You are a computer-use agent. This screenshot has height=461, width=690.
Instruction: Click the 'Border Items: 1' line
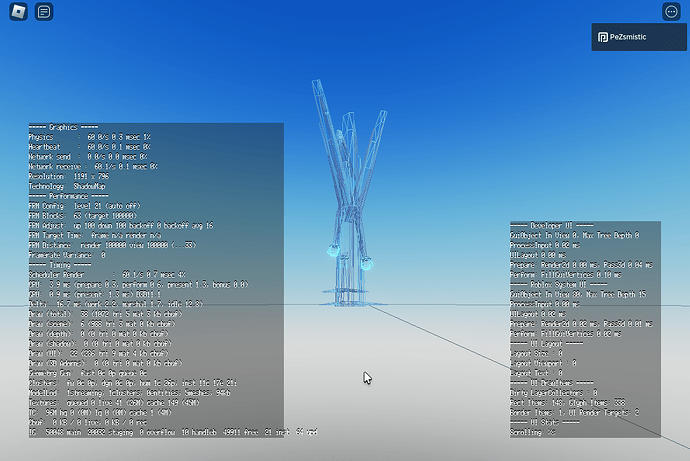click(x=575, y=413)
